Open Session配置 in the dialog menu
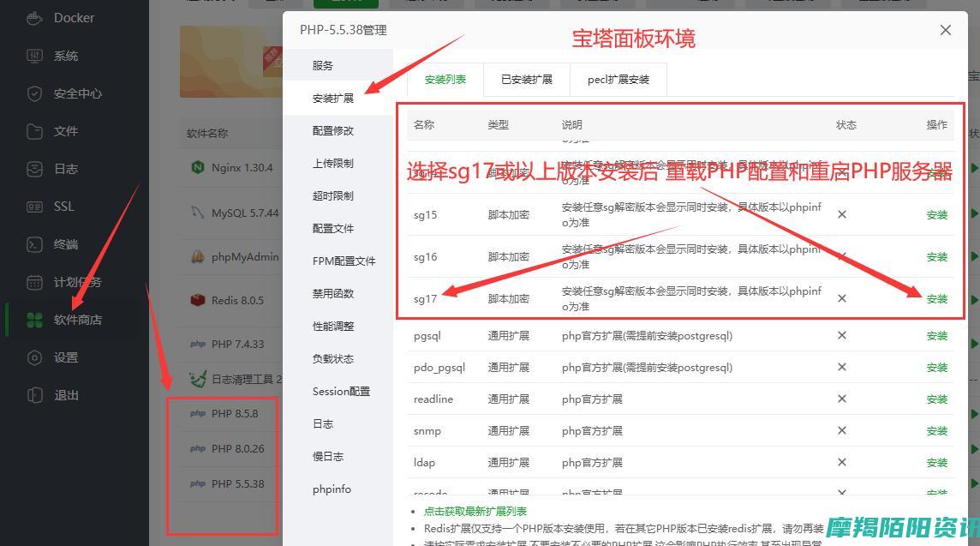Viewport: 980px width, 546px height. coord(341,391)
